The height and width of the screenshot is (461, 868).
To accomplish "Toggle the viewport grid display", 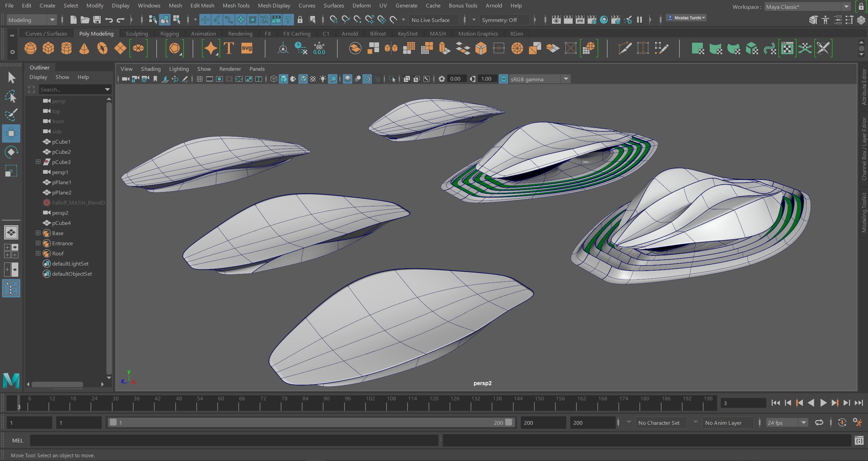I will (x=200, y=79).
